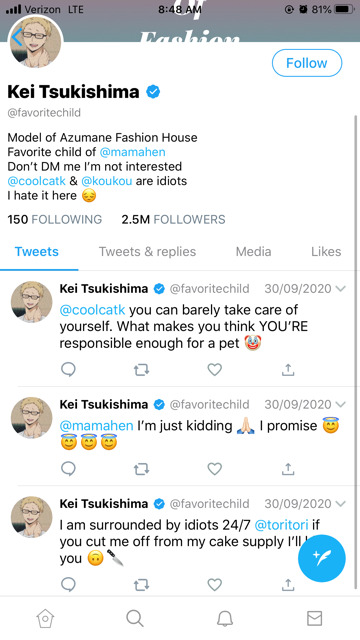Expand options chevron on cake supply tweet
This screenshot has width=360, height=640.
[x=340, y=504]
